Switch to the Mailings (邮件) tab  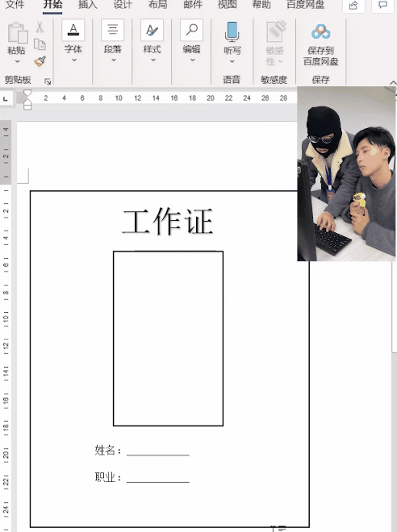pyautogui.click(x=193, y=5)
